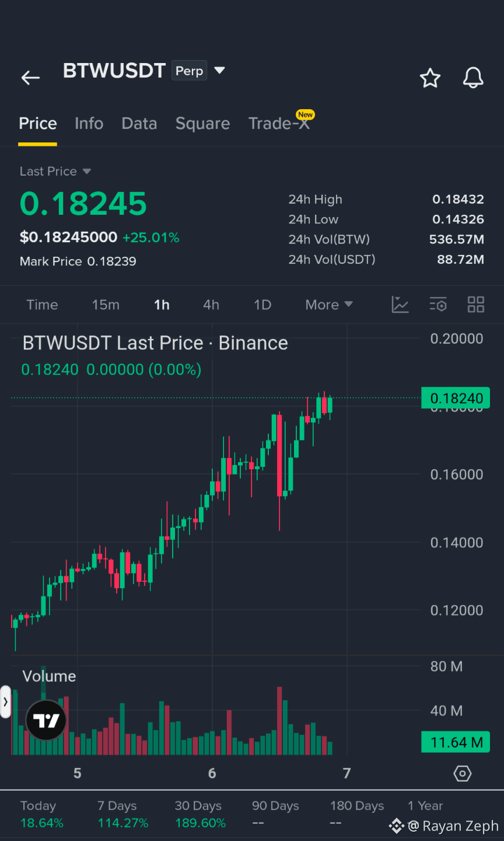The image size is (504, 841).
Task: Open the chart indicators line-graph icon
Action: (400, 305)
